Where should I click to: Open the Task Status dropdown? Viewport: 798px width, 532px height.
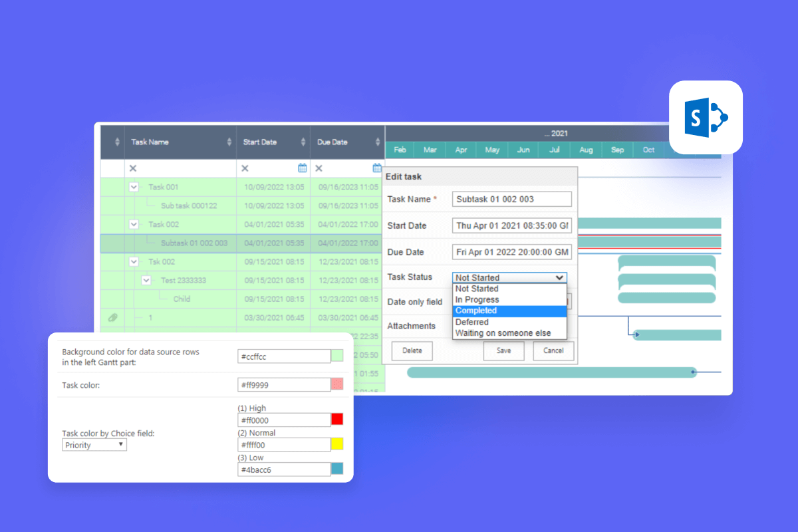[509, 278]
